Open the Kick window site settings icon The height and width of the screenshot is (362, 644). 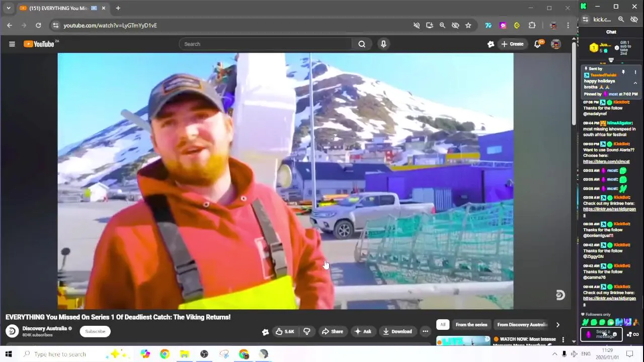pyautogui.click(x=585, y=20)
